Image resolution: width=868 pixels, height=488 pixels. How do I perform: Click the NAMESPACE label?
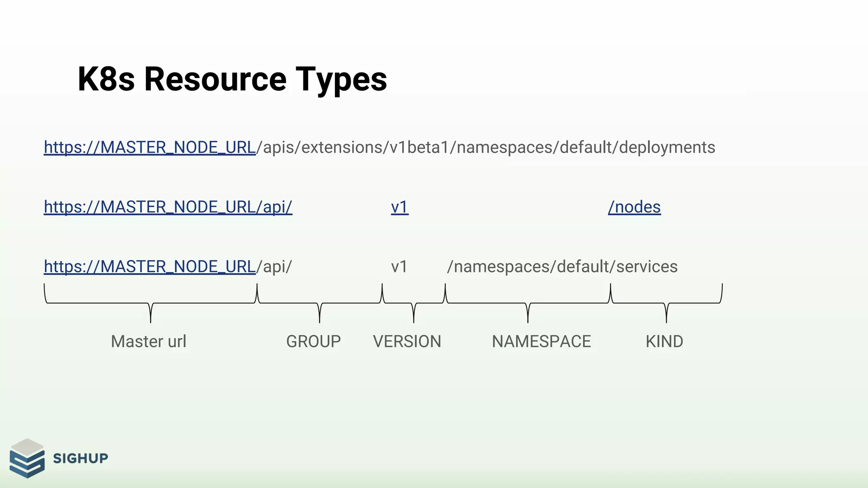point(541,341)
